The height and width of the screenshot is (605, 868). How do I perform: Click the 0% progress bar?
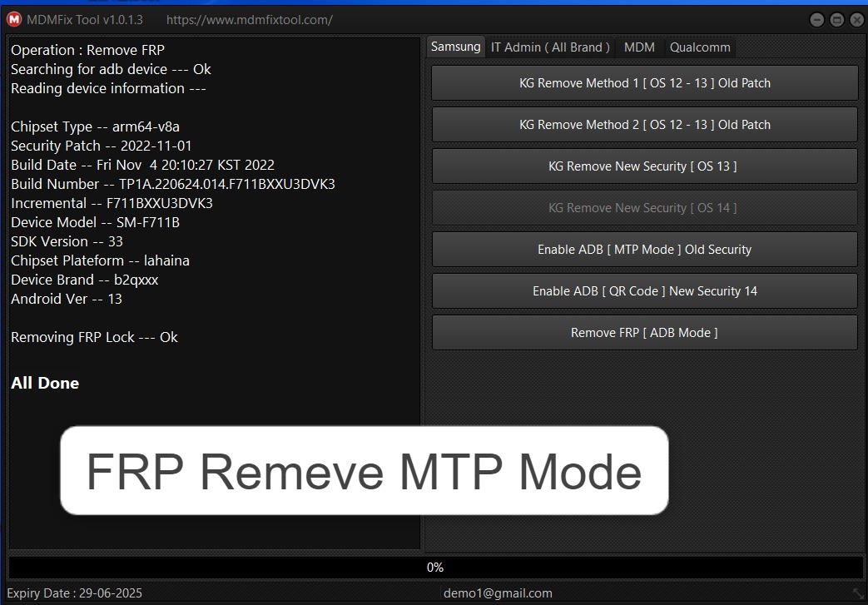pos(434,568)
